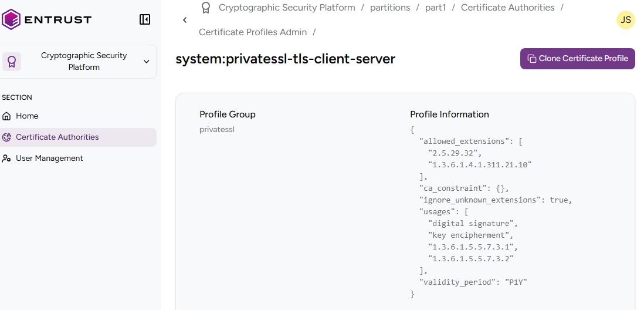Image resolution: width=644 pixels, height=310 pixels.
Task: Navigate to the partitions breadcrumb link
Action: point(390,8)
